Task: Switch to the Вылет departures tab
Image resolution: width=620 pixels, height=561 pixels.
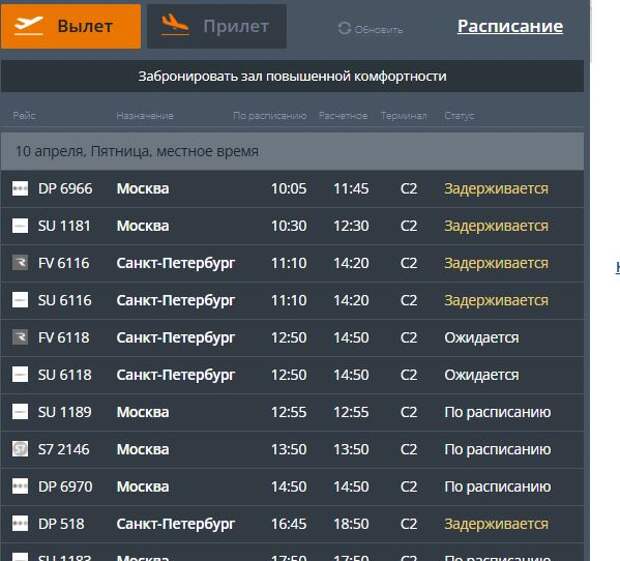Action: coord(71,26)
